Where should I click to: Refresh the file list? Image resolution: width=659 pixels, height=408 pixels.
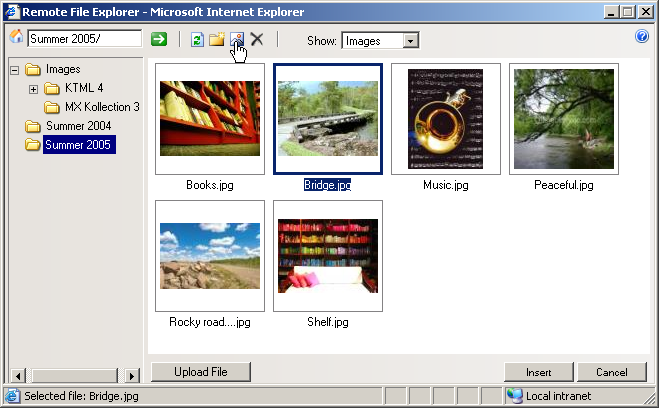(197, 39)
